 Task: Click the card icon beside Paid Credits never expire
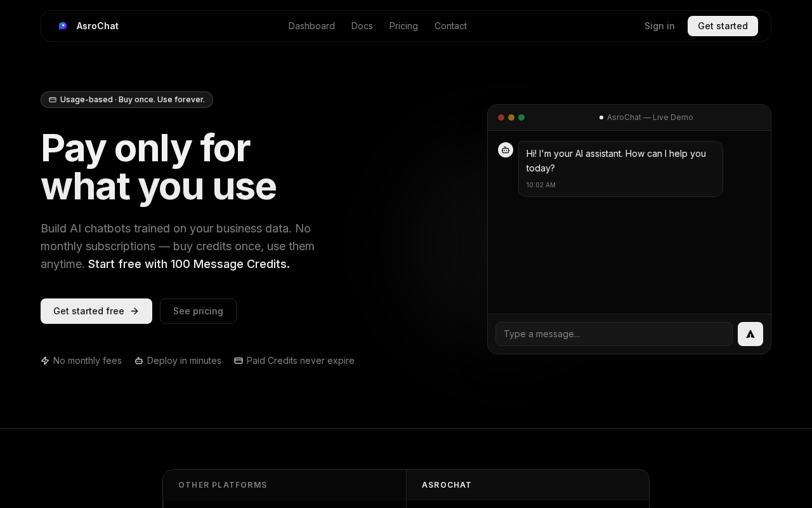pyautogui.click(x=239, y=361)
